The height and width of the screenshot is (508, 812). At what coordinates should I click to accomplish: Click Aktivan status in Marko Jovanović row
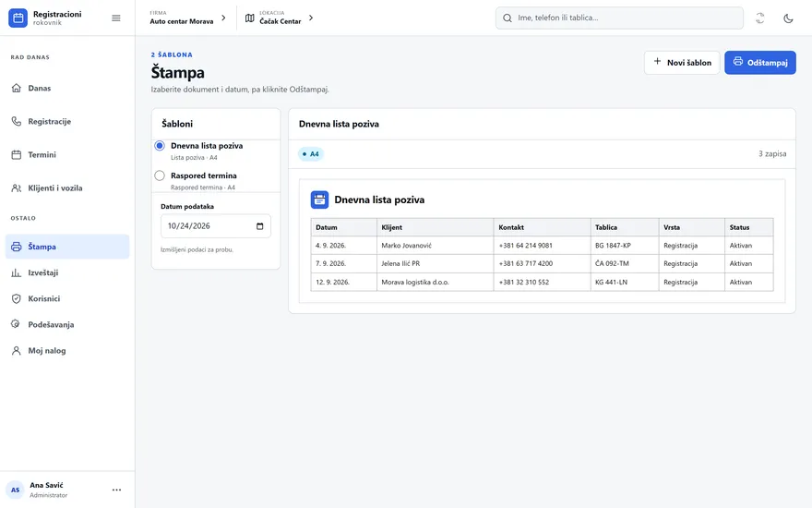tap(741, 245)
